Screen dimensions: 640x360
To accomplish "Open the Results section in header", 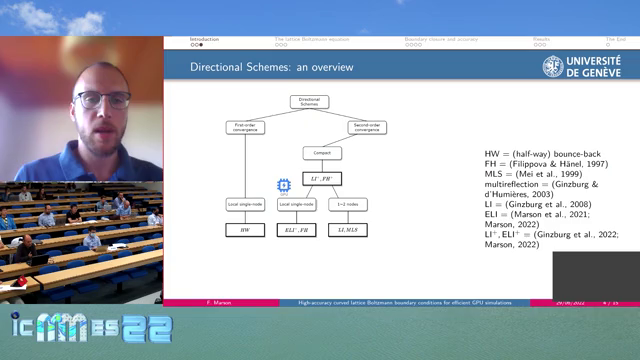I will 541,39.
